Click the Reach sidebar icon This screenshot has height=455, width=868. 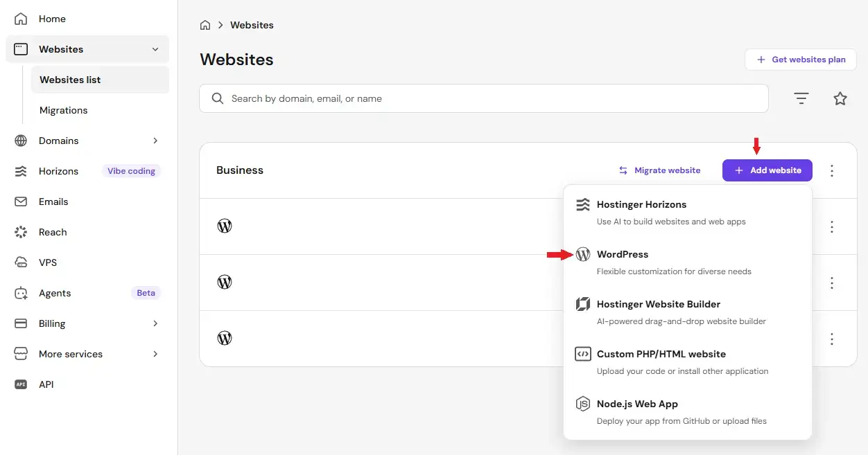[19, 232]
